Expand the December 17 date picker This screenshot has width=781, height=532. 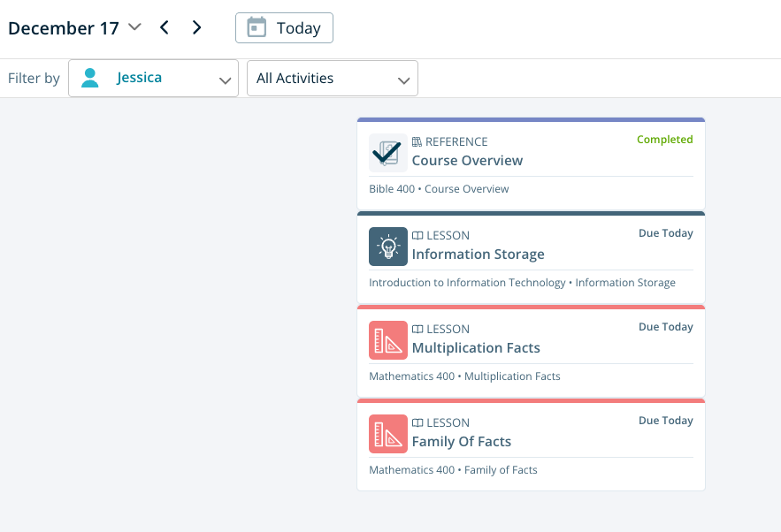[134, 27]
